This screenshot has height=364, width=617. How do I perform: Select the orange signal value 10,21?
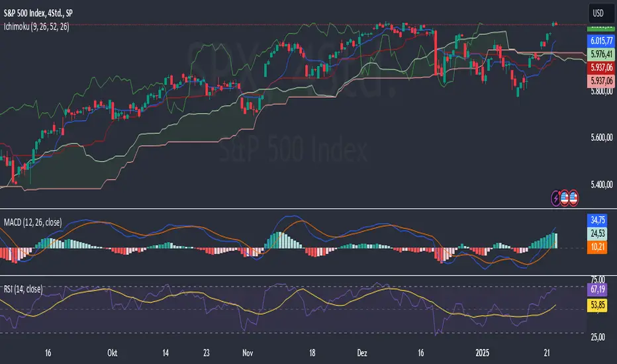[597, 247]
